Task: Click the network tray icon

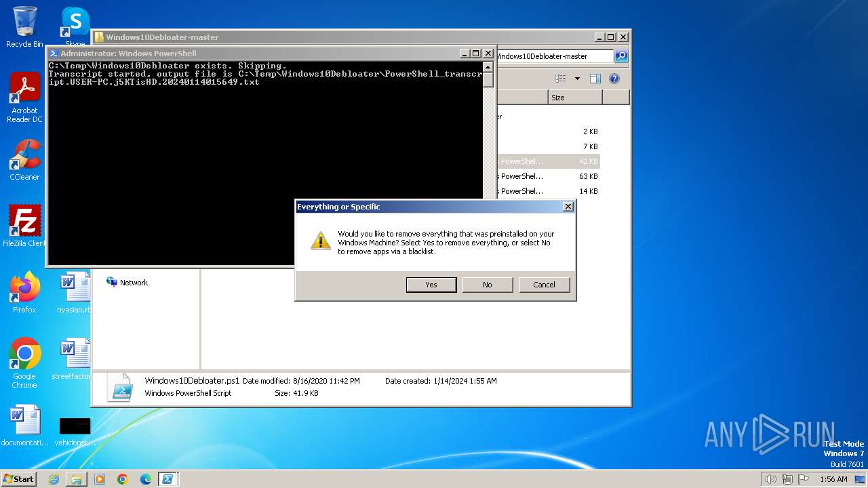Action: pos(787,479)
